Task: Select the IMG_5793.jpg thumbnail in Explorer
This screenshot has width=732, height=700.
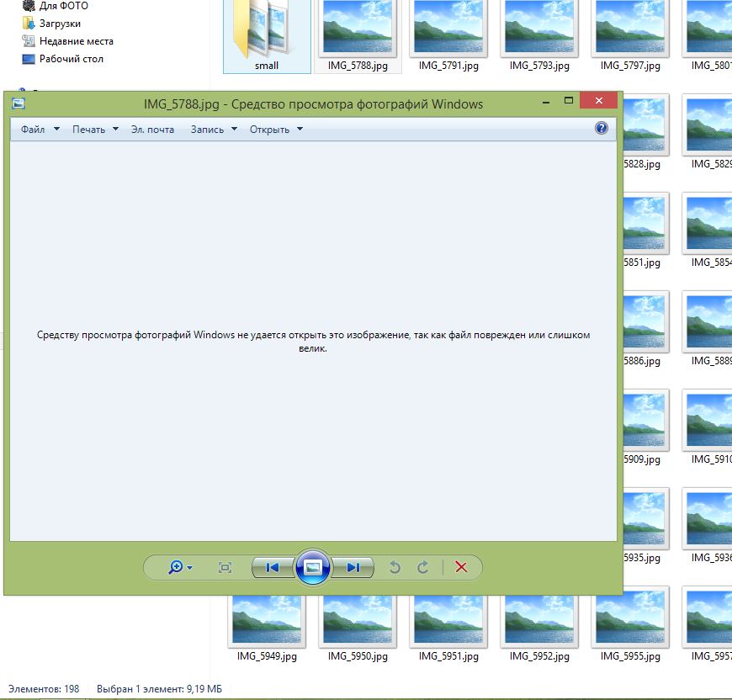Action: (x=539, y=28)
